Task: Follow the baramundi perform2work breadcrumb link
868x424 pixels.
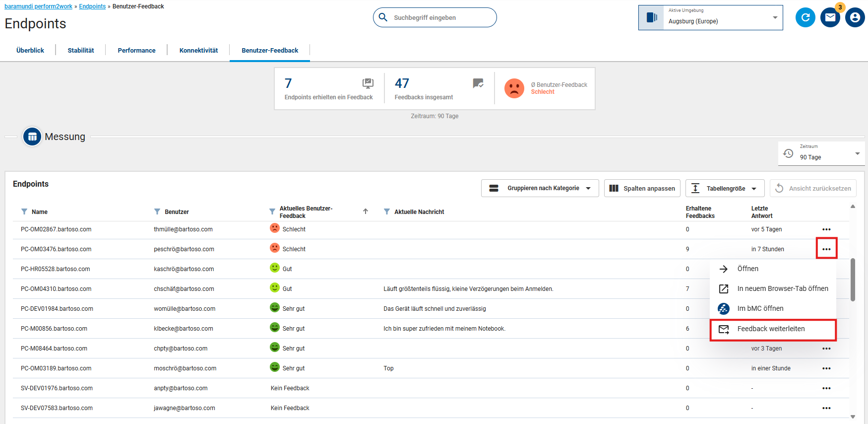Action: [38, 6]
